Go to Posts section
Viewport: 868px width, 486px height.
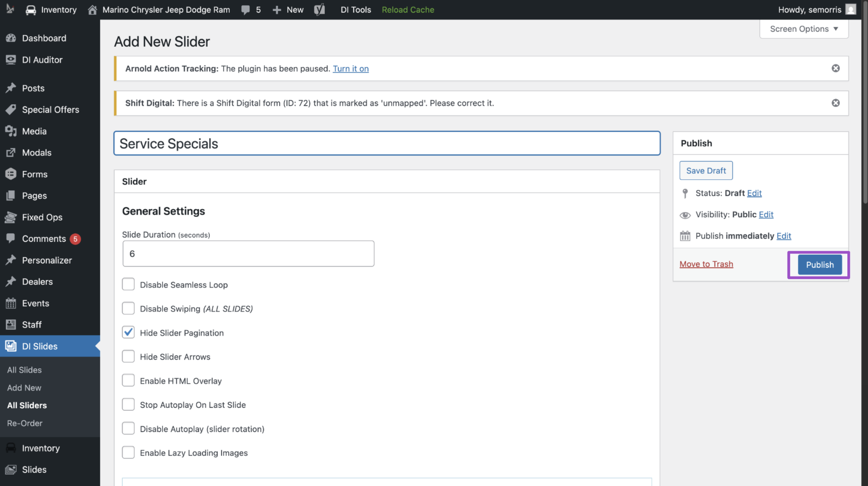pos(33,88)
